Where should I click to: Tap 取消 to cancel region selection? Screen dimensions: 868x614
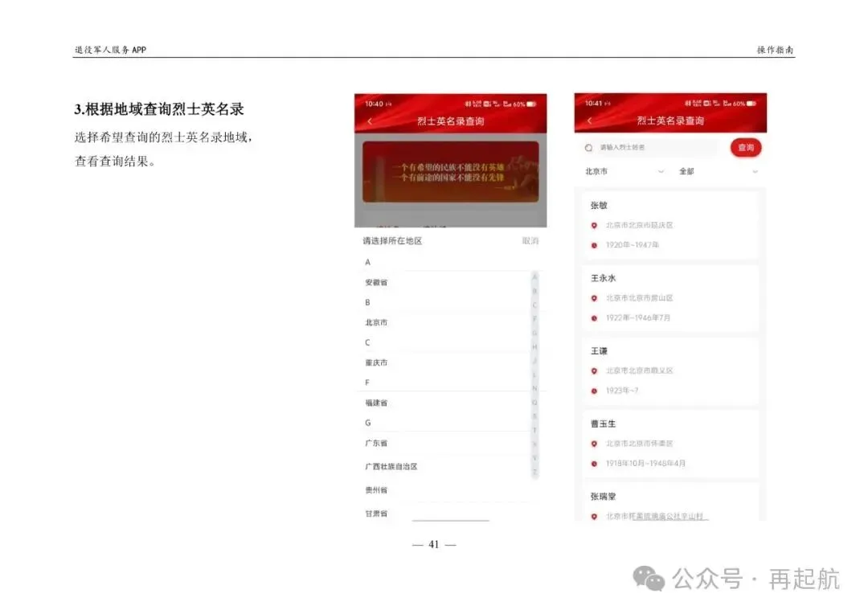coord(530,241)
